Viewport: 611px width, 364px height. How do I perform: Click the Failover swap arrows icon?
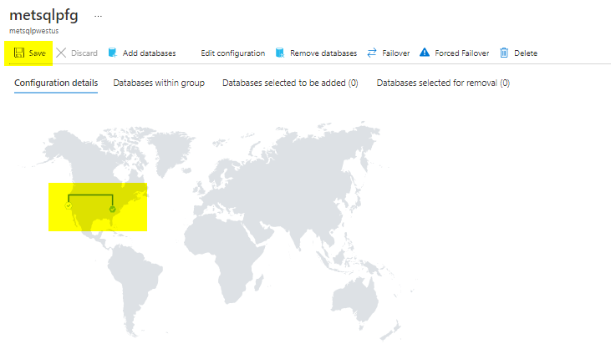[x=371, y=53]
